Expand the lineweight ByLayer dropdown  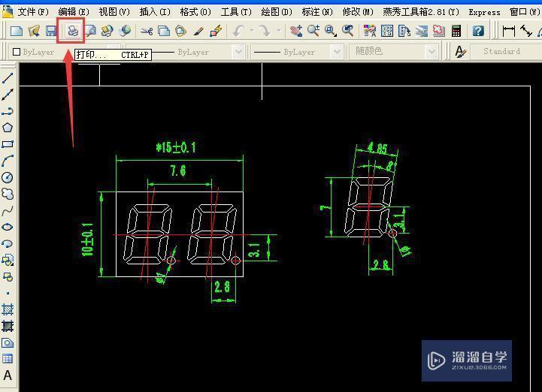click(x=336, y=52)
